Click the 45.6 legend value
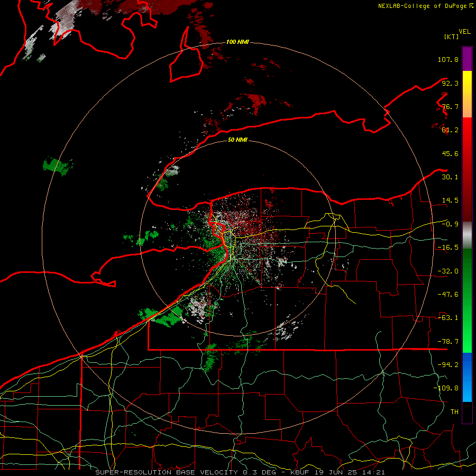 click(x=450, y=153)
